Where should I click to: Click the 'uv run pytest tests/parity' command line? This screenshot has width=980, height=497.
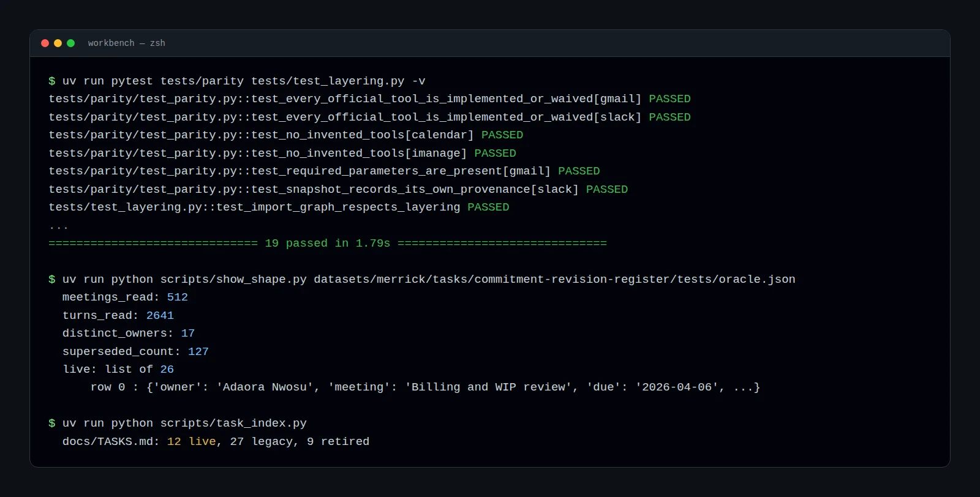[x=237, y=81]
